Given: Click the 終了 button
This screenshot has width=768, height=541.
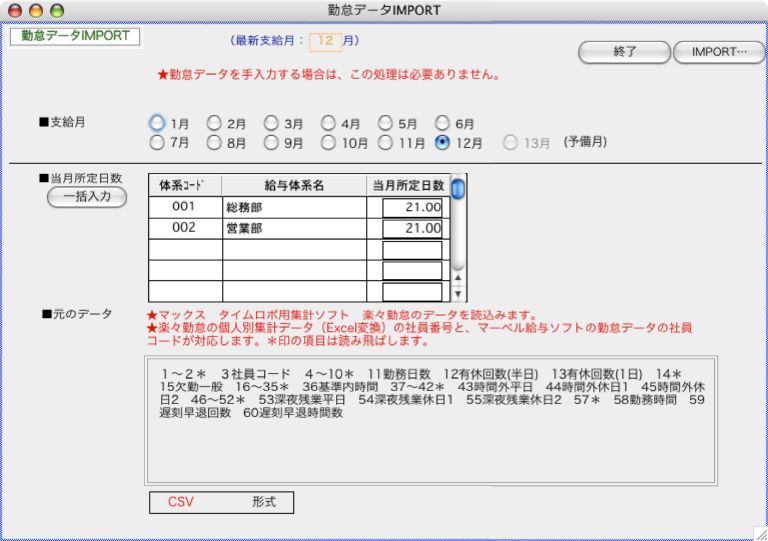Looking at the screenshot, I should [624, 52].
